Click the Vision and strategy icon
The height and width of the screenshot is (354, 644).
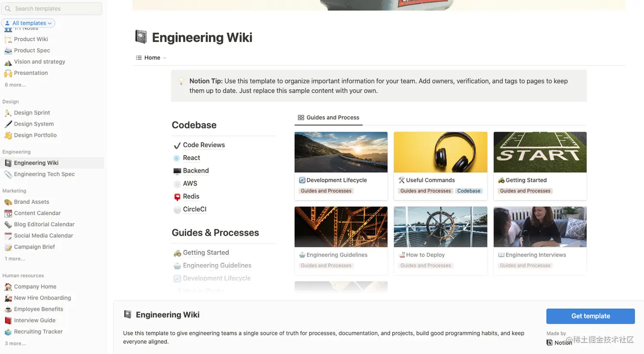8,62
